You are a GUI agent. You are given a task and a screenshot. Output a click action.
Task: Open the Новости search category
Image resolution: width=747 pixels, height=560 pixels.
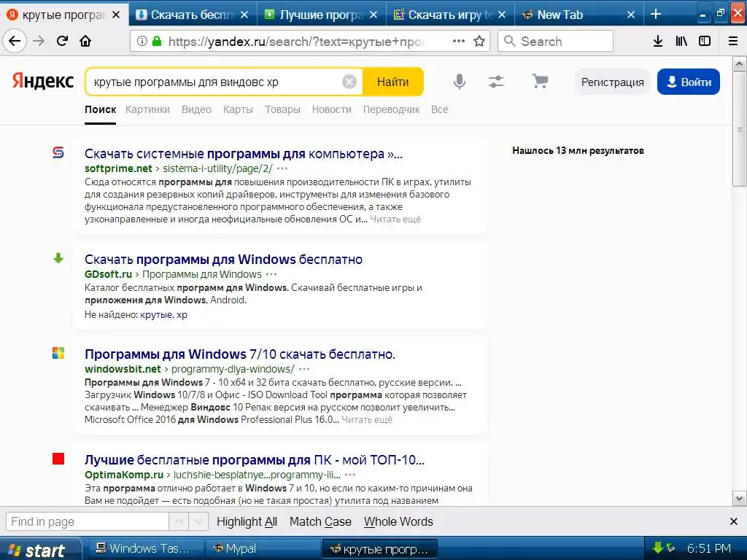(x=332, y=109)
